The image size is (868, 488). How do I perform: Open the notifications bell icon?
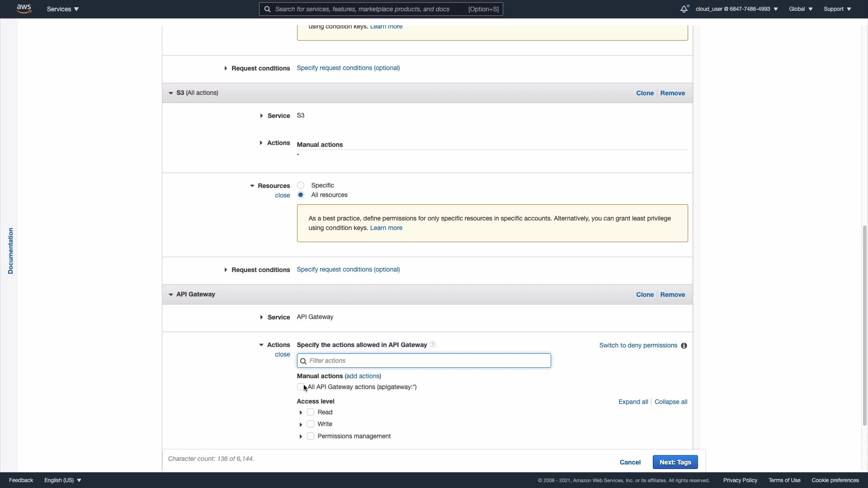pos(684,9)
